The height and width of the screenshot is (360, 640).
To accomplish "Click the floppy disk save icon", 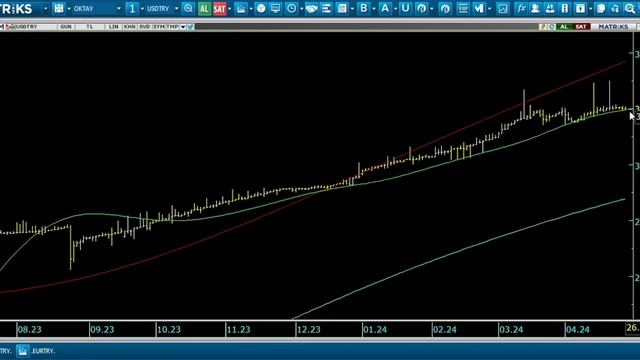I will [x=59, y=8].
